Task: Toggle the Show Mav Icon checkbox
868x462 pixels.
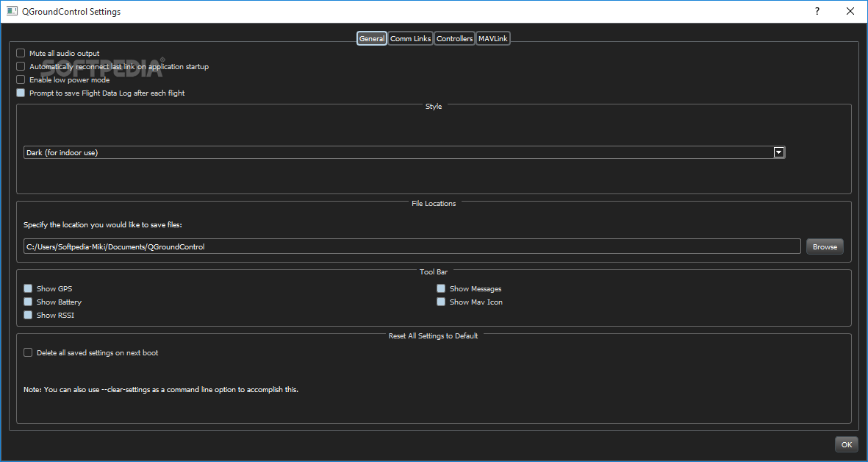Action: (x=441, y=302)
